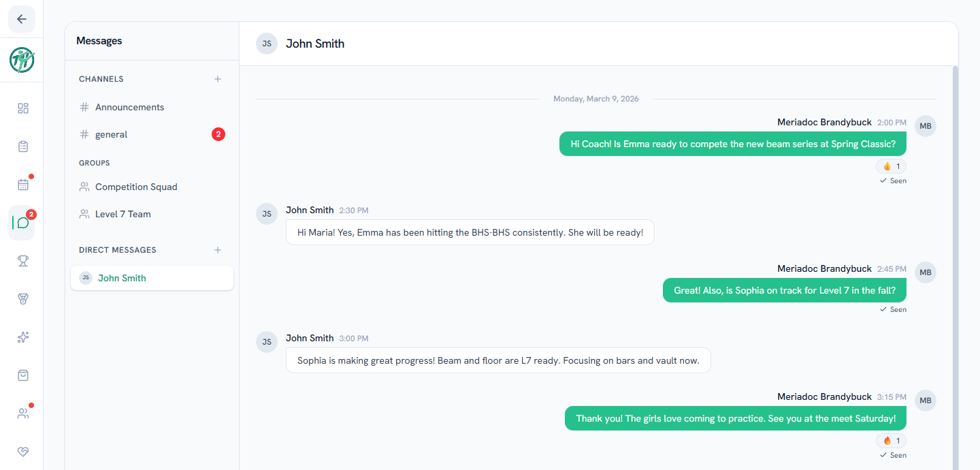Screen dimensions: 980x470
Task: Click John Smith sender name at 3:00 PM
Action: coord(310,338)
